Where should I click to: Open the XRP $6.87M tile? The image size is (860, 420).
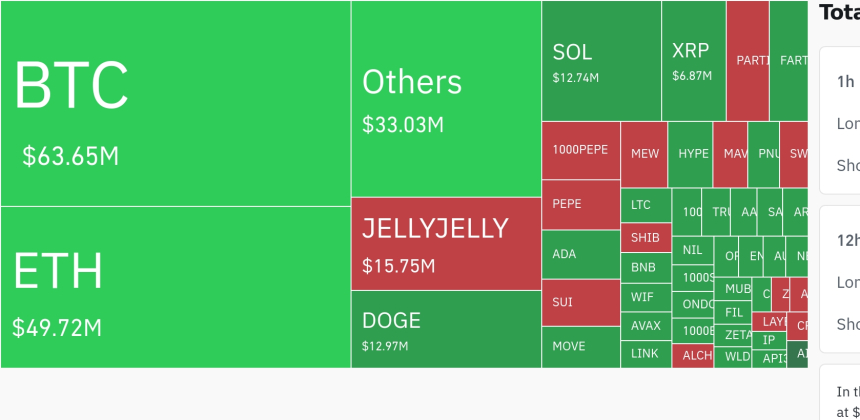click(x=693, y=61)
